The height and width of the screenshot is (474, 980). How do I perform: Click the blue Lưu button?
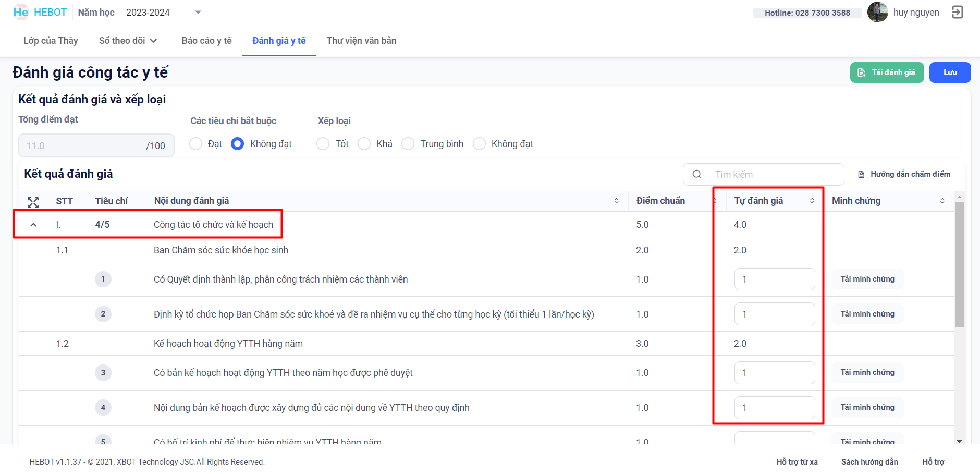click(950, 72)
